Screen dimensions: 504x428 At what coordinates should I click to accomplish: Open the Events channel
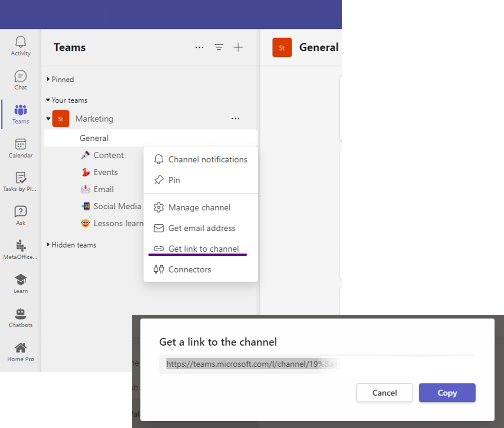pyautogui.click(x=105, y=172)
